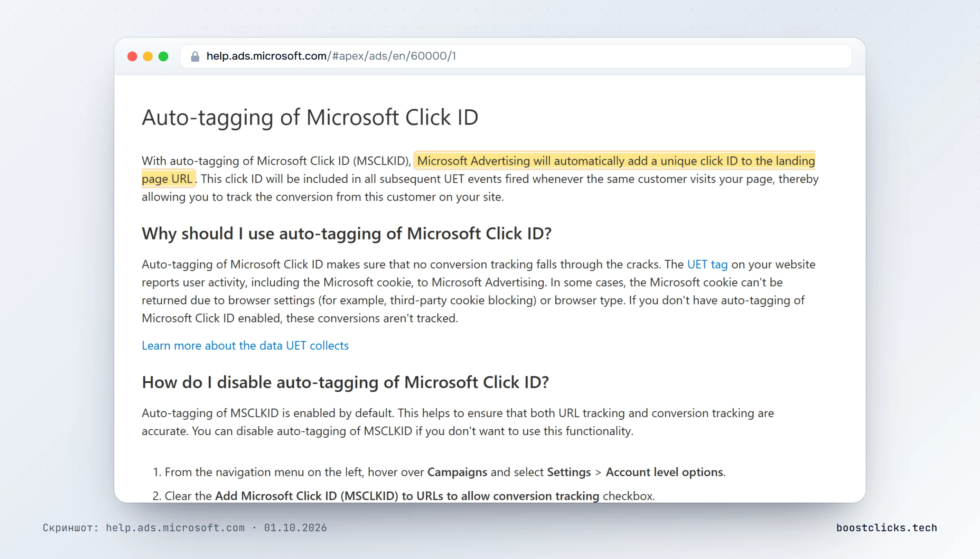Click the 'Auto-tagging of Microsoft Click ID' title

[310, 118]
